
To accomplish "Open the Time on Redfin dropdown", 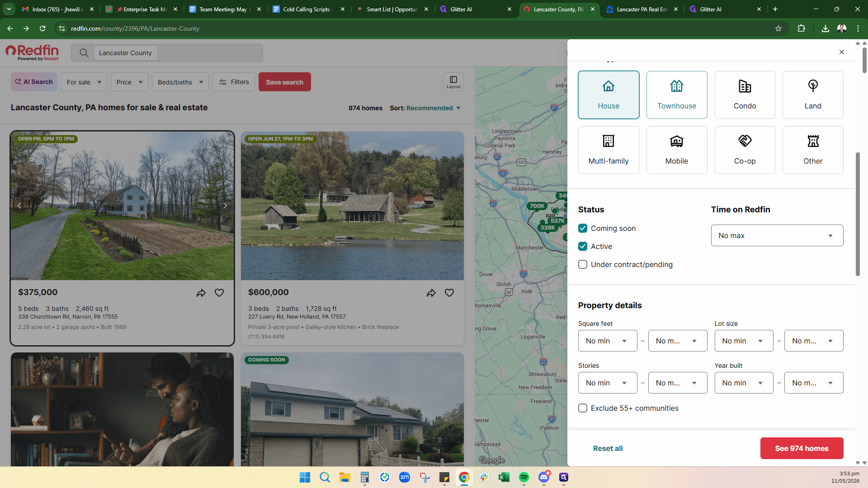I will [777, 235].
